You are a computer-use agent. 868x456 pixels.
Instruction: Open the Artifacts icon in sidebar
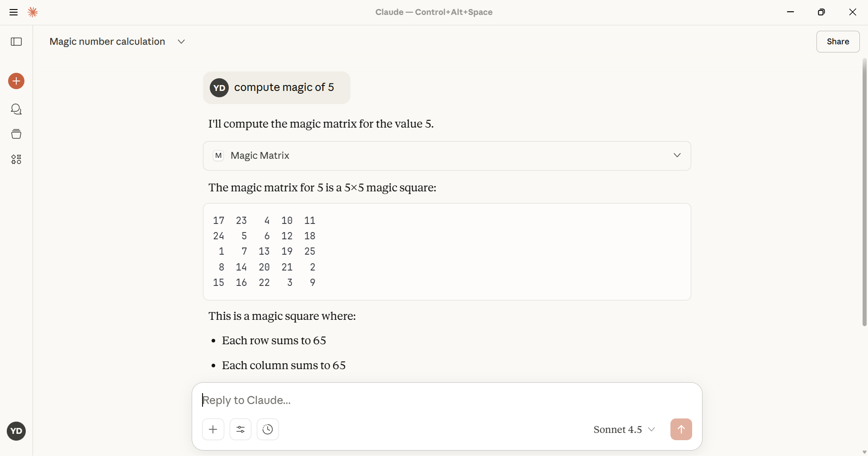[16, 159]
